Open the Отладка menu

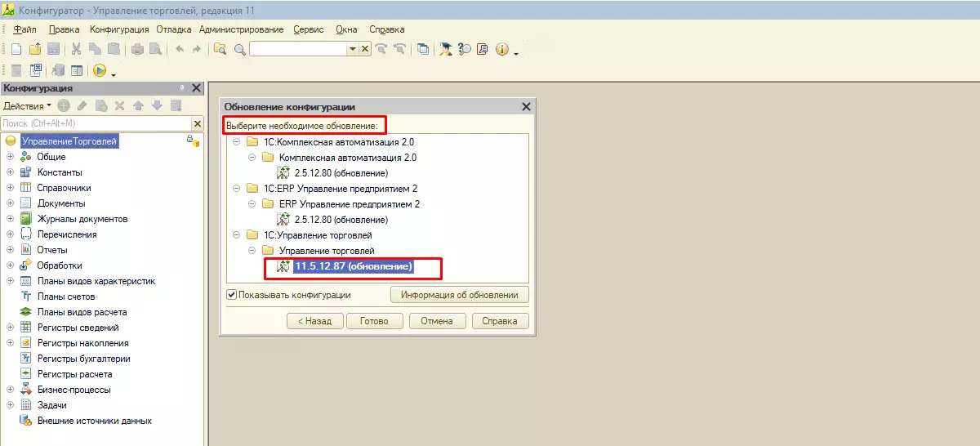pyautogui.click(x=173, y=29)
